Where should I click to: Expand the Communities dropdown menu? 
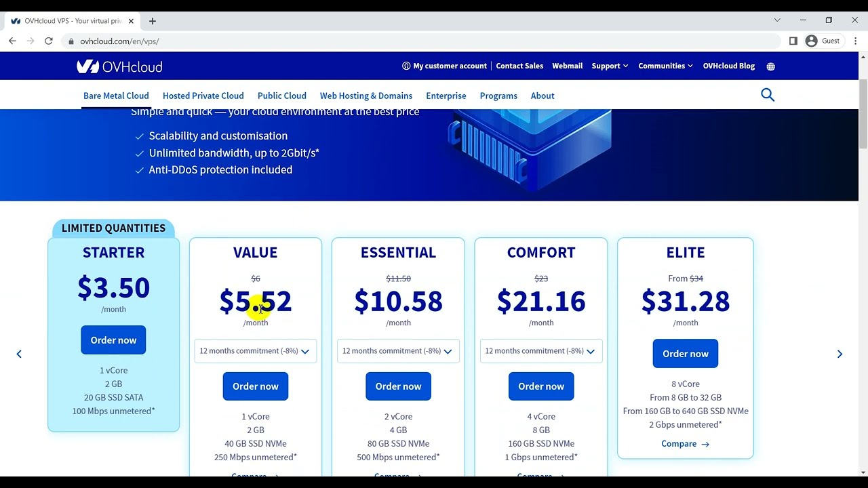[665, 66]
